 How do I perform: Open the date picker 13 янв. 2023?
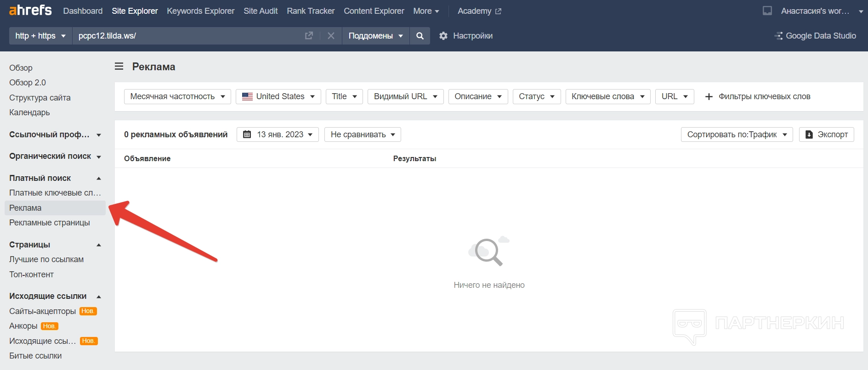(x=278, y=135)
